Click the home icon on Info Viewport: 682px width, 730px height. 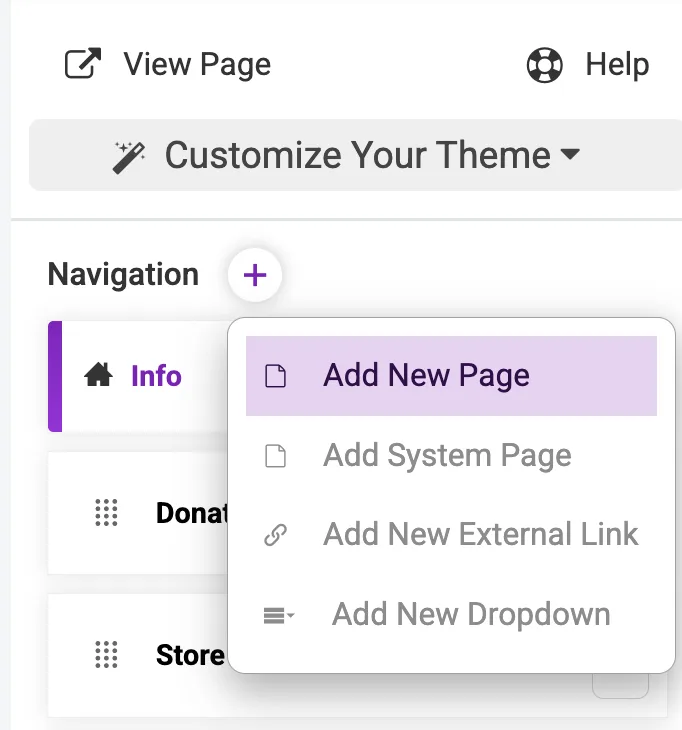click(98, 376)
